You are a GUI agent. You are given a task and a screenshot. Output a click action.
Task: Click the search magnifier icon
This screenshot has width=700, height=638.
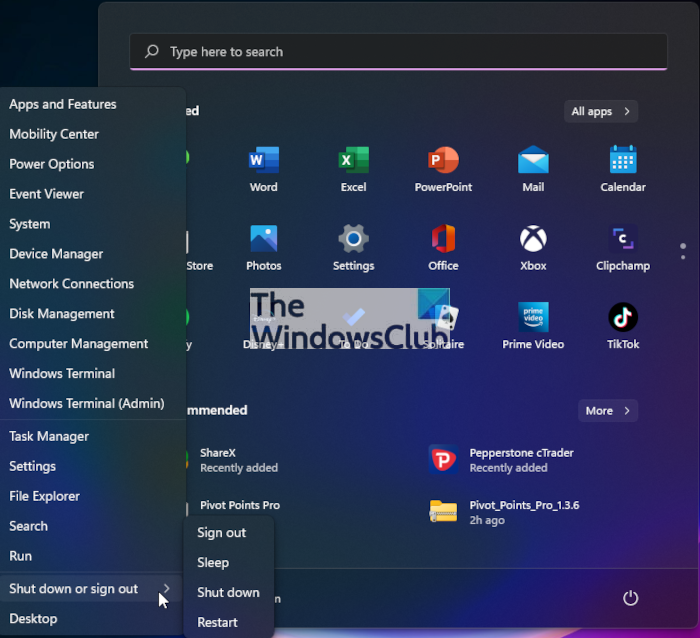(152, 51)
